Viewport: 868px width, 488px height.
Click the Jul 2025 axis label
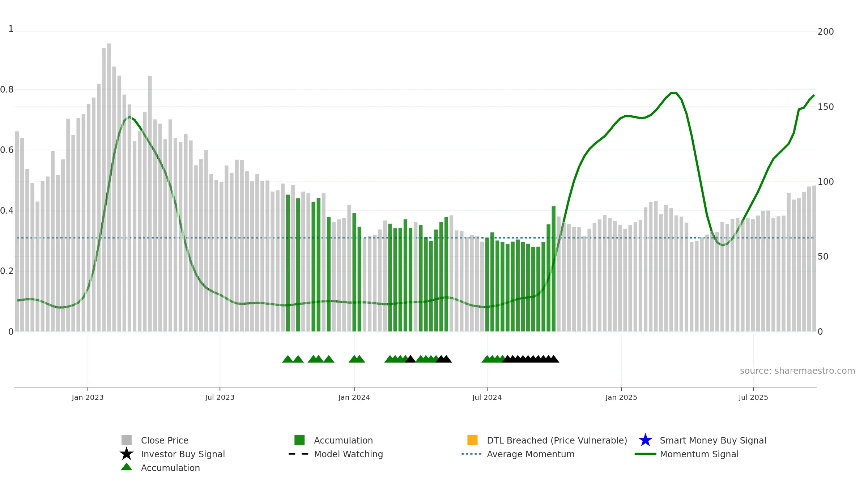[753, 397]
